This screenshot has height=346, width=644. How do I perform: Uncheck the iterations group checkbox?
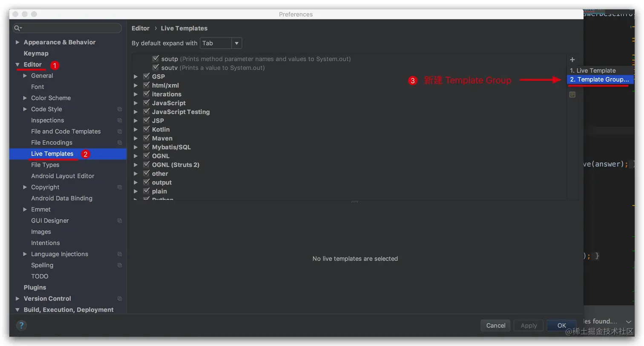coord(147,94)
